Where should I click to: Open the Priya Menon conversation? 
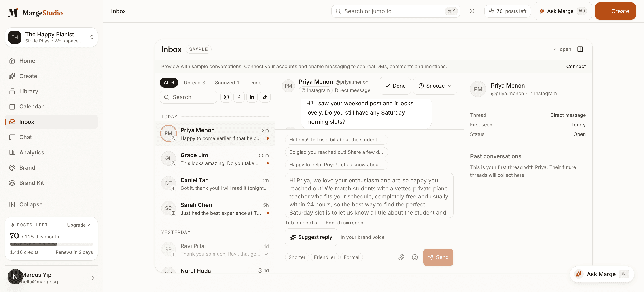click(x=215, y=134)
